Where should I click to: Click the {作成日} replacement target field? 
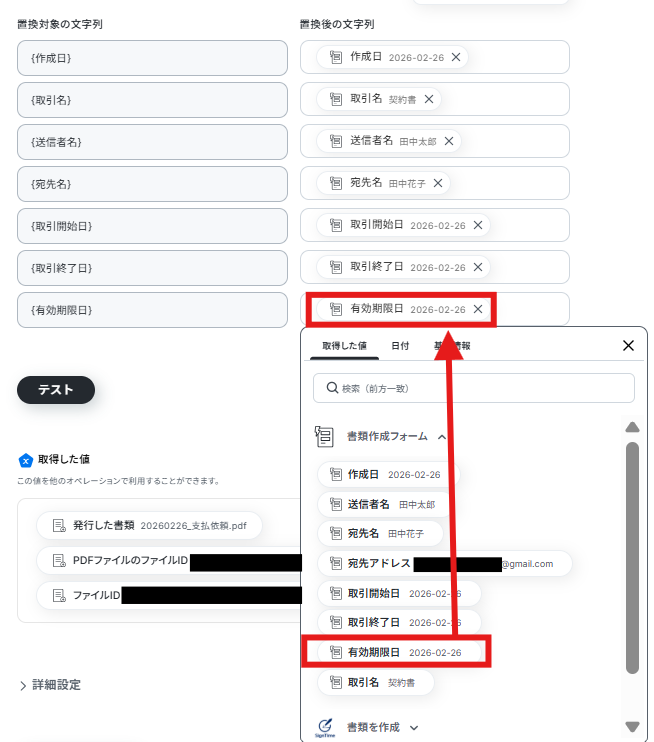tap(152, 58)
